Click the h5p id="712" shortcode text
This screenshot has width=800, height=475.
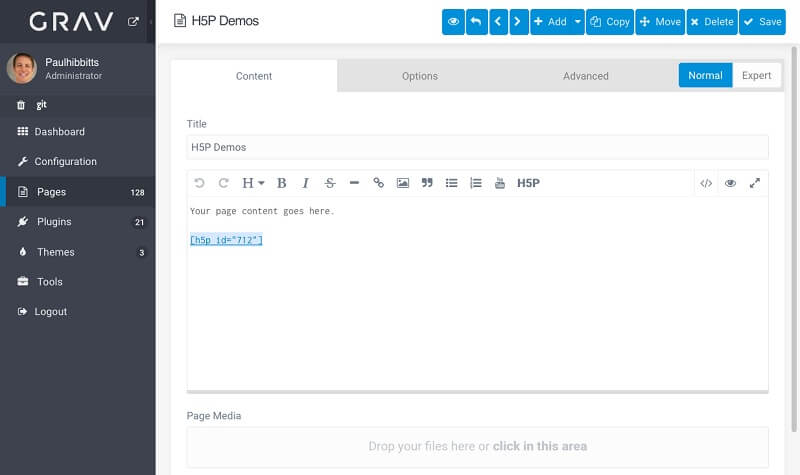click(226, 240)
